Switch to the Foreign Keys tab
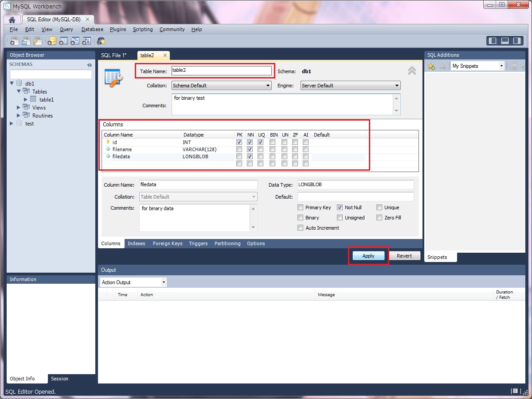The height and width of the screenshot is (399, 532). coord(168,243)
